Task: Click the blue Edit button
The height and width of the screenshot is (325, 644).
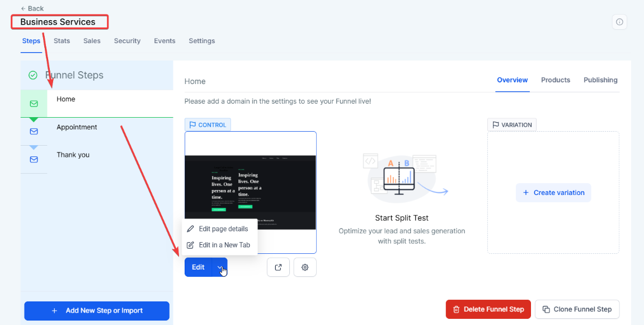Action: coord(199,267)
